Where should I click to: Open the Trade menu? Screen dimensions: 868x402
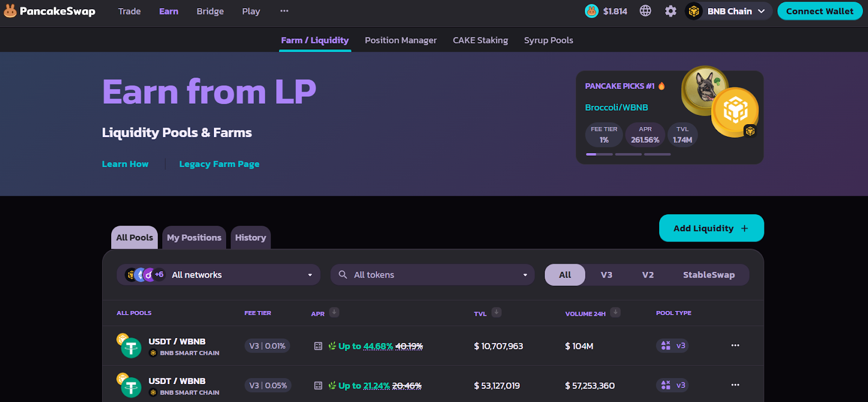[x=129, y=11]
